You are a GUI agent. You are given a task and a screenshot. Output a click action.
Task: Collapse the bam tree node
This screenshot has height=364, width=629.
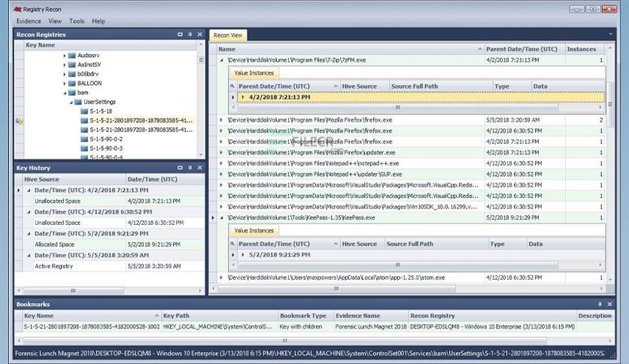64,93
